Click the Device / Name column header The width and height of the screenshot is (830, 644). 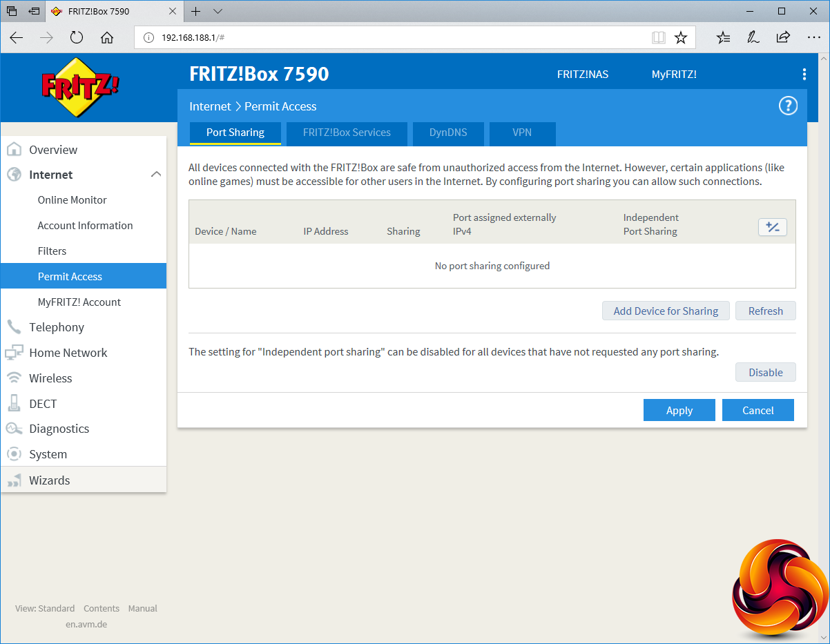pos(226,231)
